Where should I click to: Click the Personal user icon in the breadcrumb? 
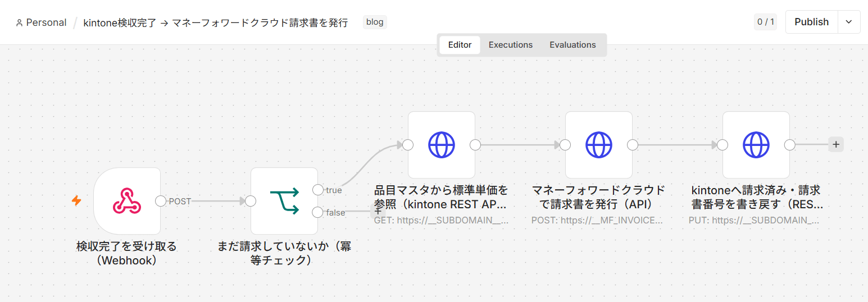coord(19,23)
